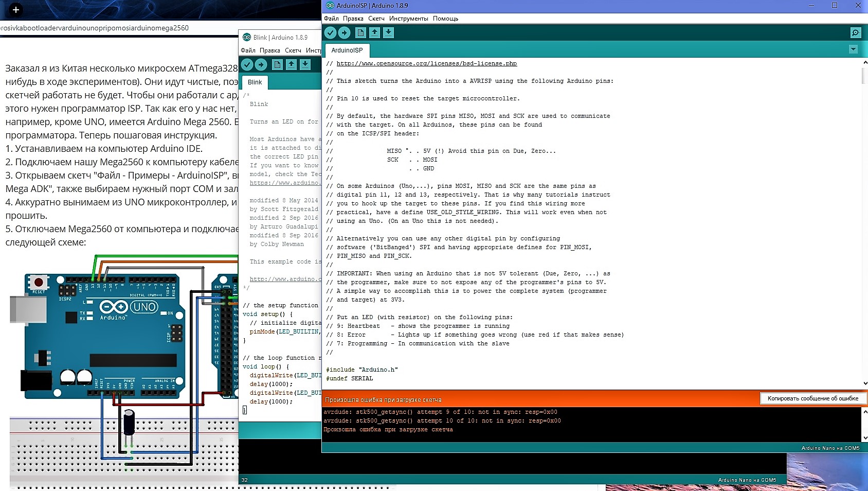Click the '#undef SERIAL' code line
This screenshot has height=491, width=868.
click(350, 379)
